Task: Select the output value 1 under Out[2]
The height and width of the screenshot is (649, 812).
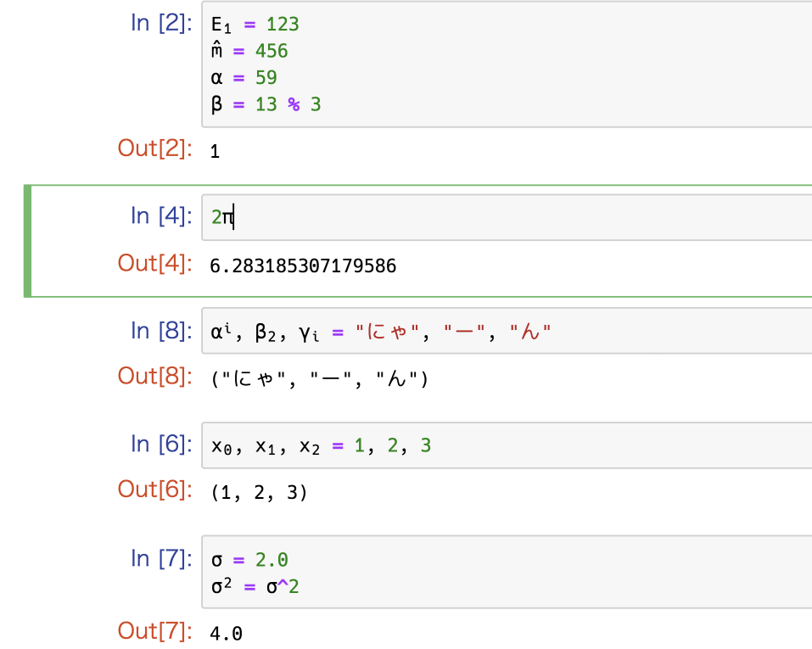Action: click(x=215, y=151)
